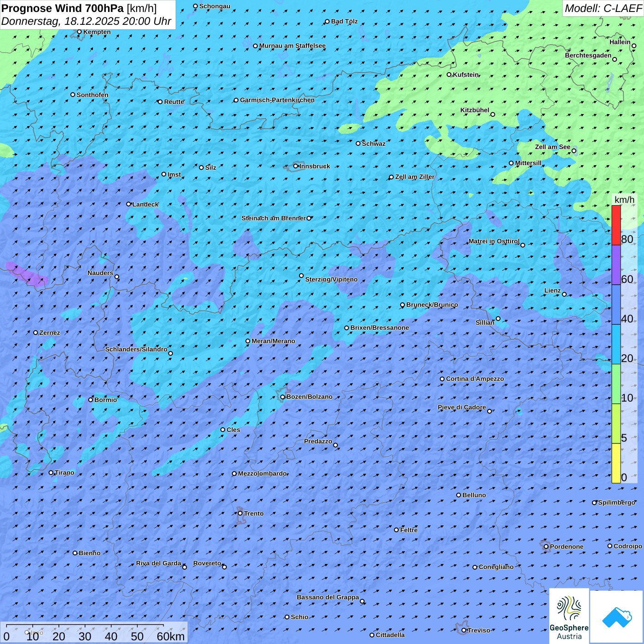The image size is (644, 644).
Task: Click the blue cloud logo icon
Action: (617, 616)
